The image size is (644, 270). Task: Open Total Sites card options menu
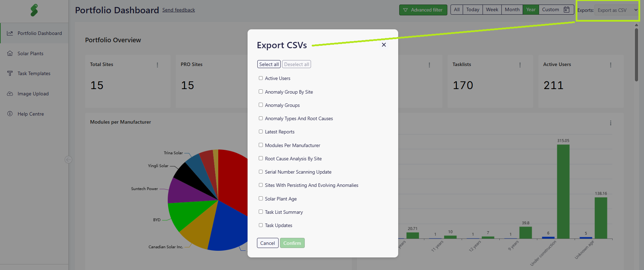click(157, 65)
